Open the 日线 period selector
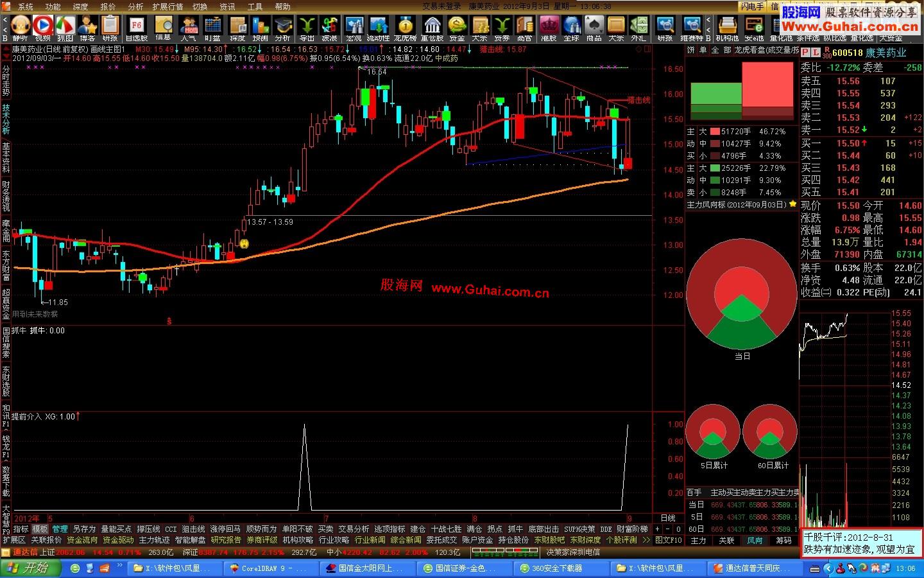This screenshot has width=924, height=578. [x=668, y=518]
